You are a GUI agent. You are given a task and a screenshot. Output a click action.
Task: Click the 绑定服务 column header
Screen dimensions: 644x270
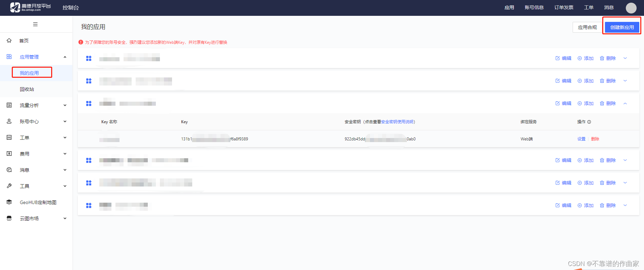(x=529, y=122)
